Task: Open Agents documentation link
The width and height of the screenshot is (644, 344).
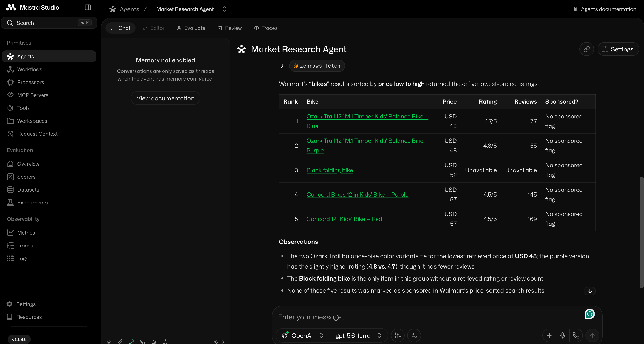Action: coord(605,9)
